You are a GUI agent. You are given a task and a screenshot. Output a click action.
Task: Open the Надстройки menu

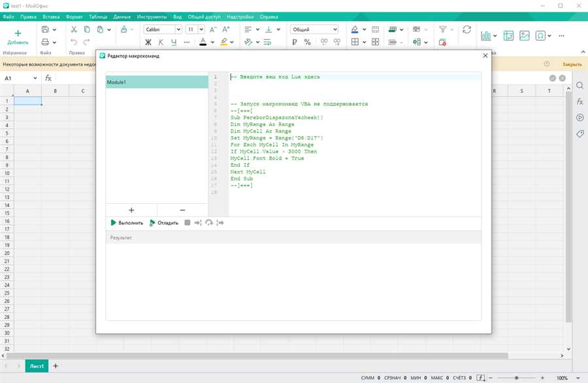[240, 17]
